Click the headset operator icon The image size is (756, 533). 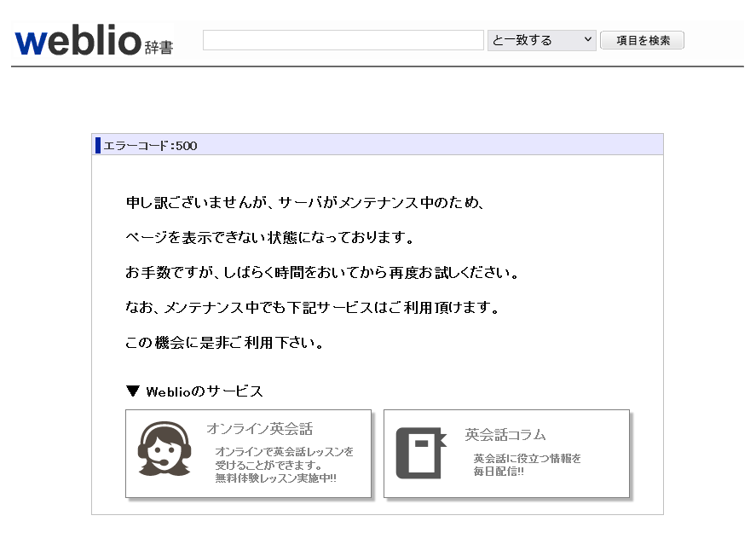click(x=164, y=449)
